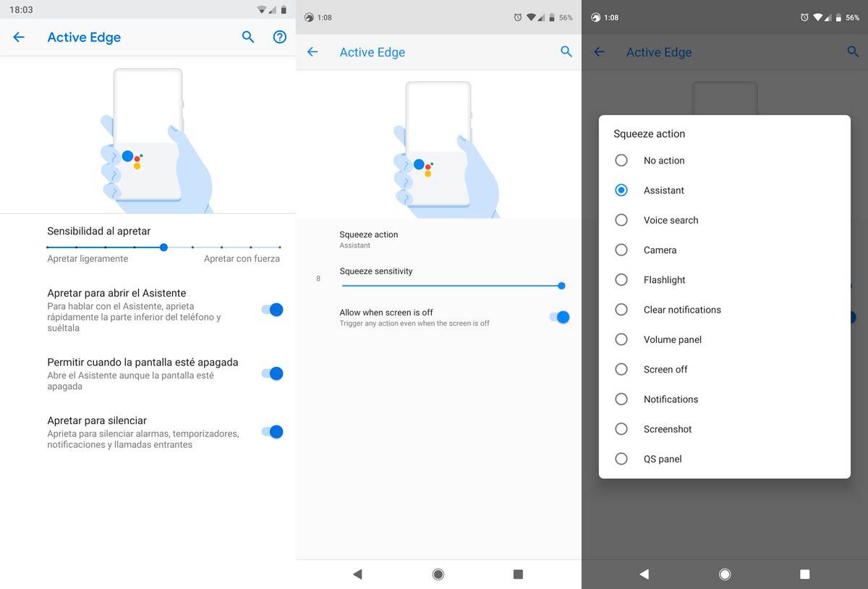This screenshot has width=868, height=589.
Task: Open the "Squeeze action" Assistant setting
Action: tap(369, 240)
